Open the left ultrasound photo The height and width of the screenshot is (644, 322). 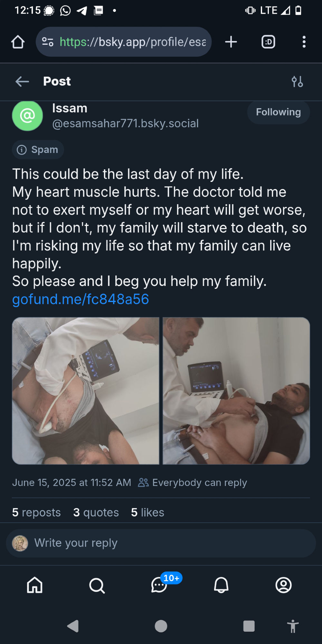point(86,391)
